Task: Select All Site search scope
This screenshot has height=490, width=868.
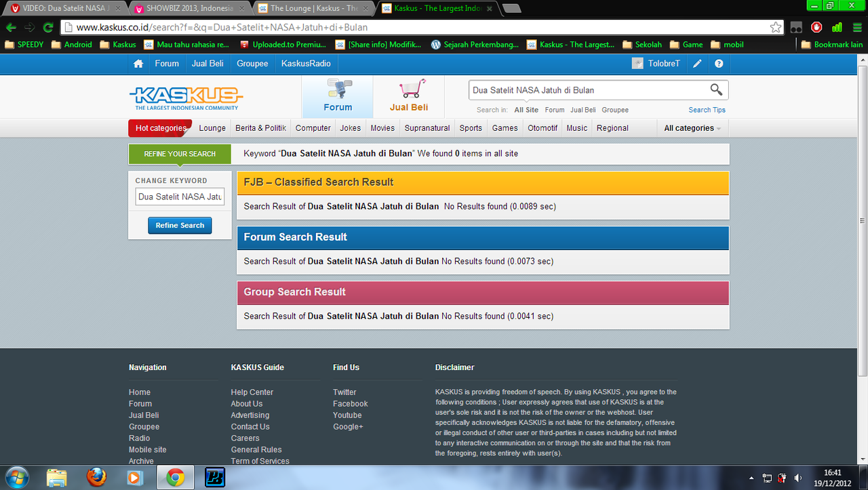Action: (x=526, y=110)
